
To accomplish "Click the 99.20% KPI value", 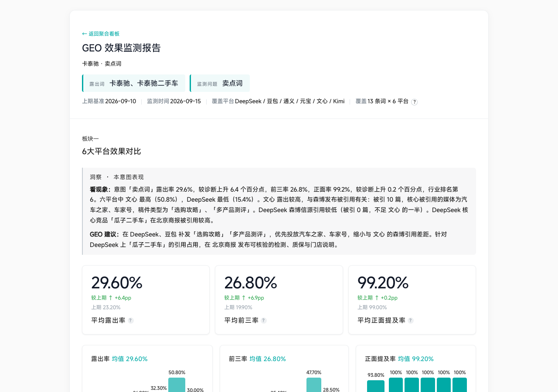I will coord(383,283).
